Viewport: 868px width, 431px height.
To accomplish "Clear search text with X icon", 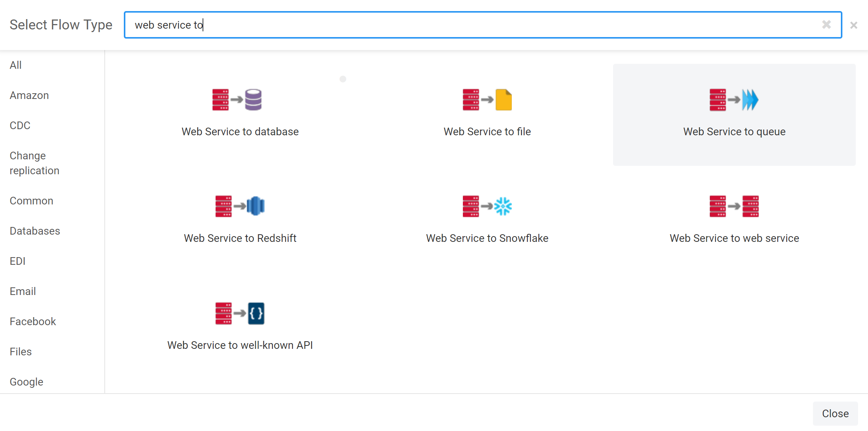I will pos(826,25).
